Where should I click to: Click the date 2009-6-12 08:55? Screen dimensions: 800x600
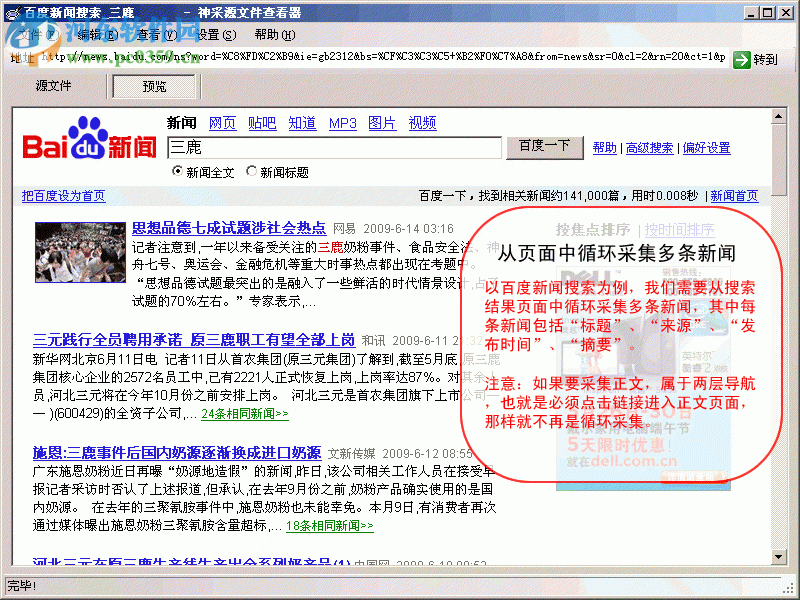click(428, 454)
